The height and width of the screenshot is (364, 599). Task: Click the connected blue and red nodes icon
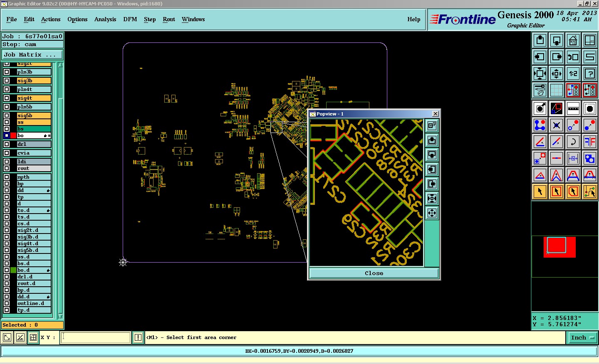pos(540,125)
